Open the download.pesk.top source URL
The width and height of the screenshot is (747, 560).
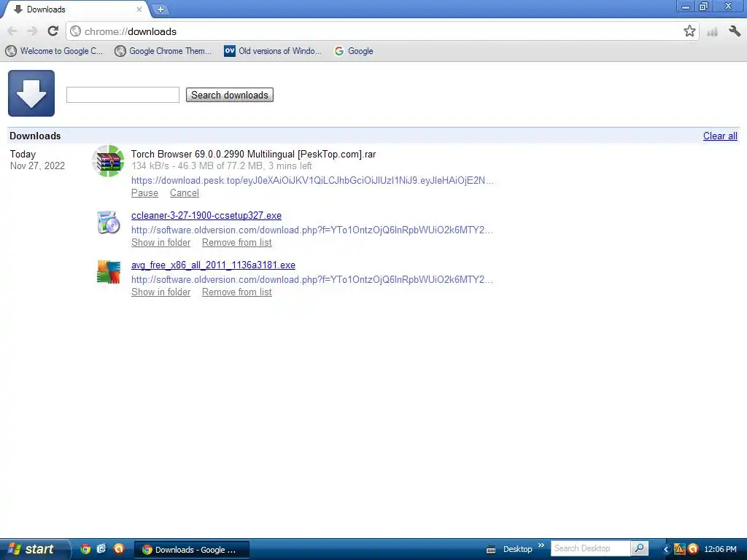pyautogui.click(x=312, y=180)
